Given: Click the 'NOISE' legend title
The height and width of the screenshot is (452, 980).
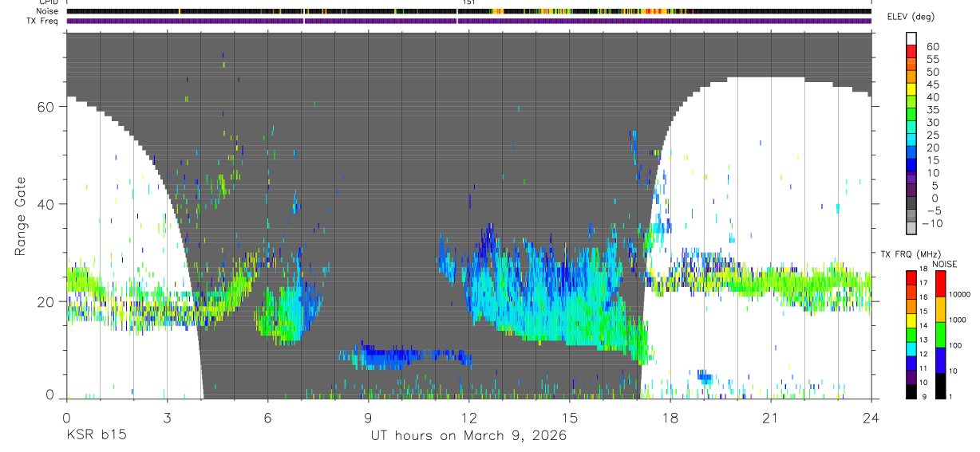Looking at the screenshot, I should coord(945,264).
